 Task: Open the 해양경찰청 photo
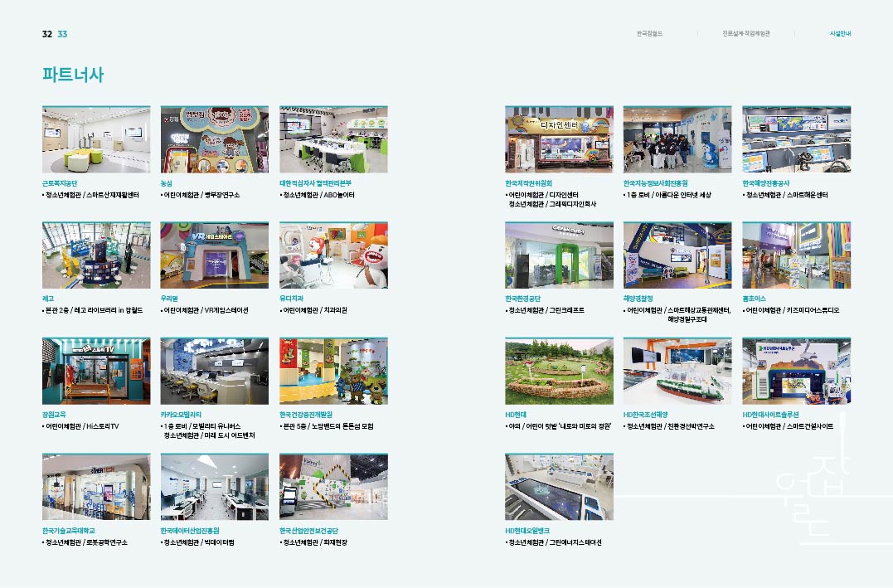coord(677,255)
